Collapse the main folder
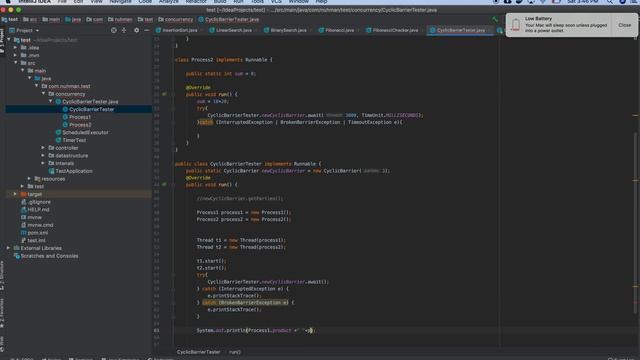The image size is (640, 360). pyautogui.click(x=22, y=71)
